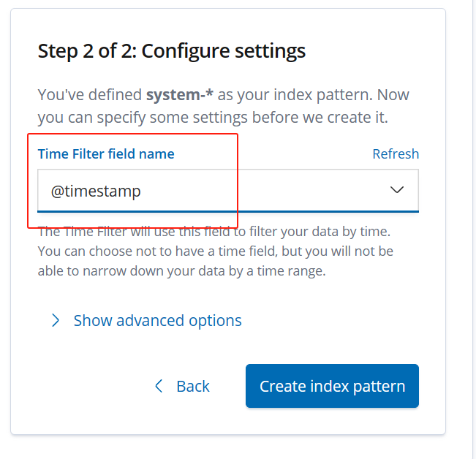This screenshot has height=459, width=476.
Task: Go back with the Back button
Action: [x=193, y=386]
